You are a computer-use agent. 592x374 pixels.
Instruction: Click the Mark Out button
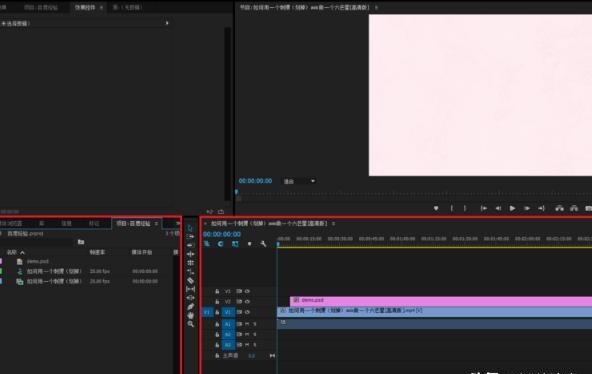(x=465, y=208)
